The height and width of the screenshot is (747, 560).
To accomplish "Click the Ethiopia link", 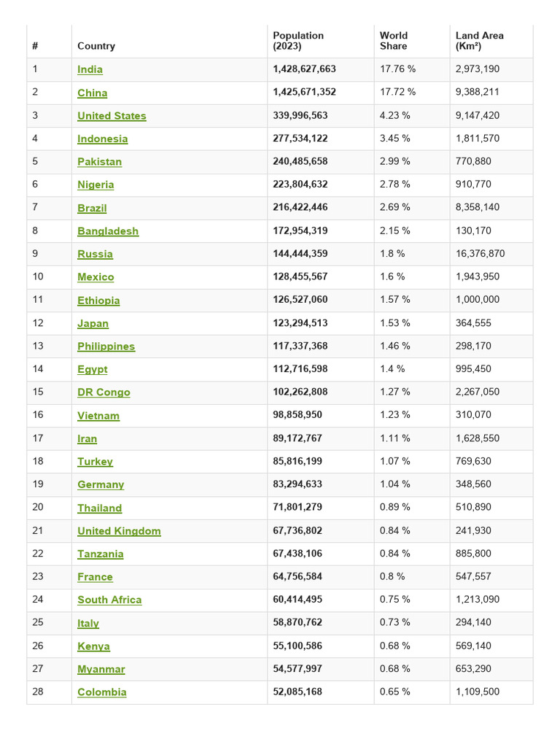I will click(98, 301).
